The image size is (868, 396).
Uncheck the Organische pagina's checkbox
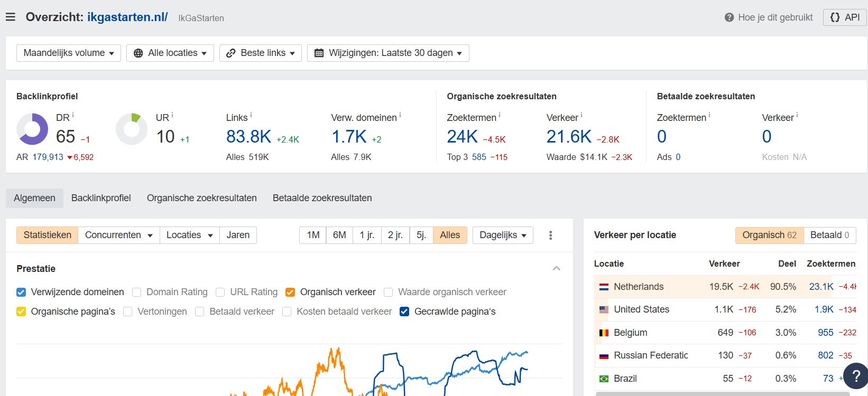21,312
